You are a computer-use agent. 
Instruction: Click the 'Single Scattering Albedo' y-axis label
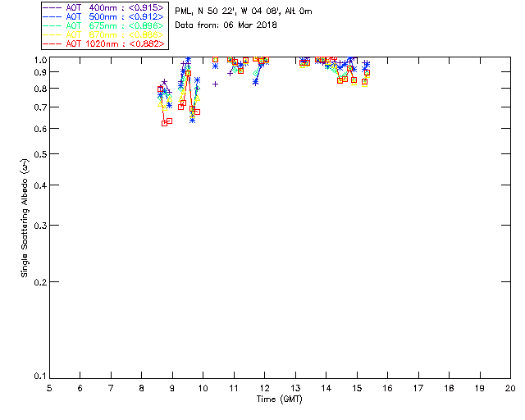[25, 219]
